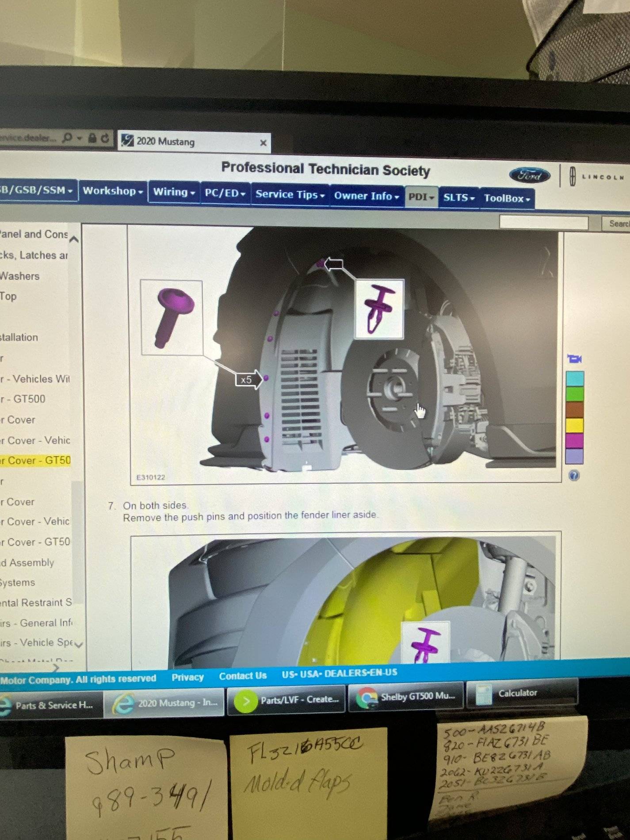This screenshot has height=840, width=630.
Task: Click the lock icon in the address bar
Action: coord(92,138)
